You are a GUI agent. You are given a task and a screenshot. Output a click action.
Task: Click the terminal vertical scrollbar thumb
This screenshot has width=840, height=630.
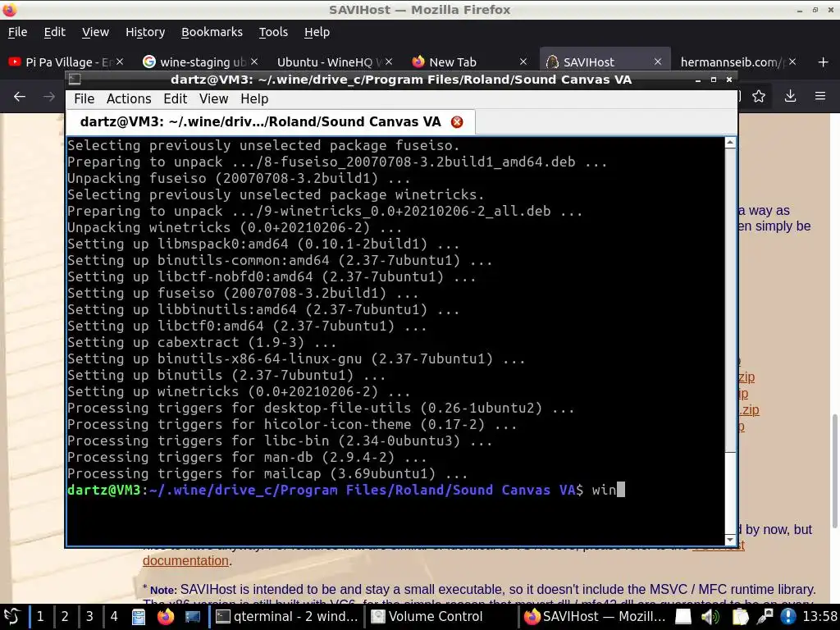coord(730,300)
